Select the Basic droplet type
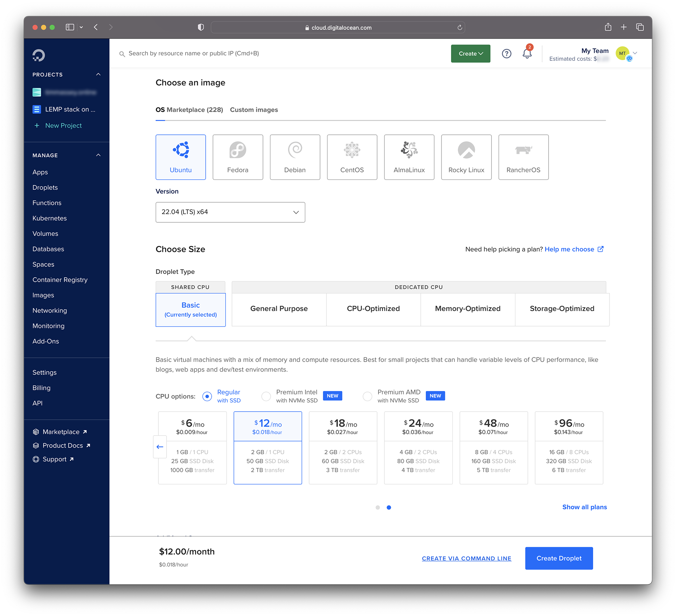The width and height of the screenshot is (676, 616). point(190,310)
